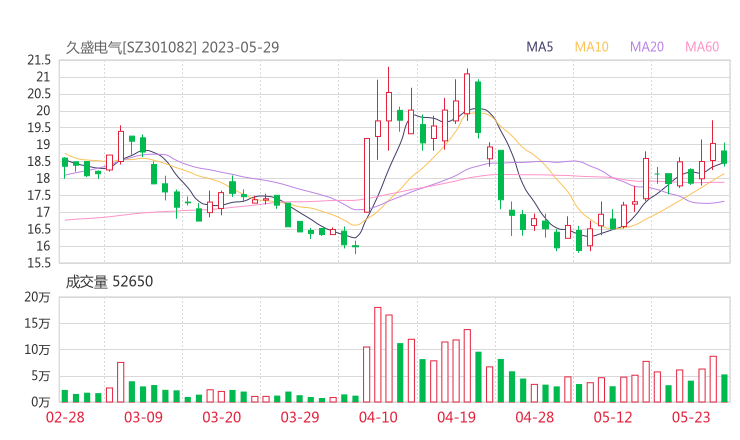740x440 pixels.
Task: Click the 17.5 price axis label
Action: [39, 195]
